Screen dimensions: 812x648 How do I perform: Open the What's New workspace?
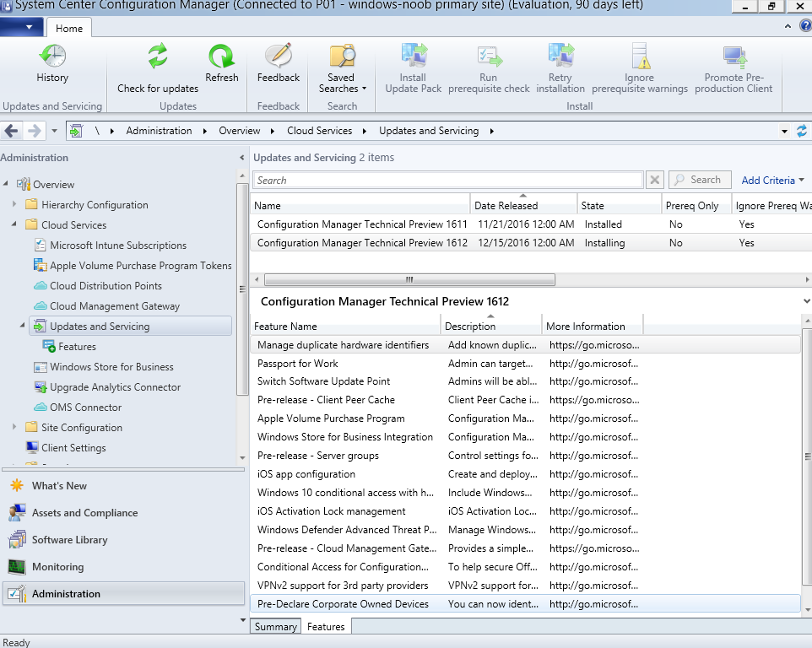(x=59, y=485)
